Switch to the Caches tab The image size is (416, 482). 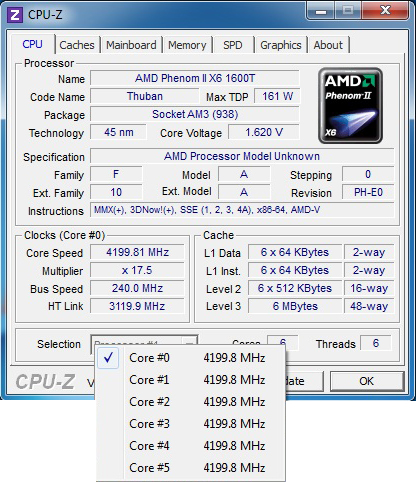77,45
